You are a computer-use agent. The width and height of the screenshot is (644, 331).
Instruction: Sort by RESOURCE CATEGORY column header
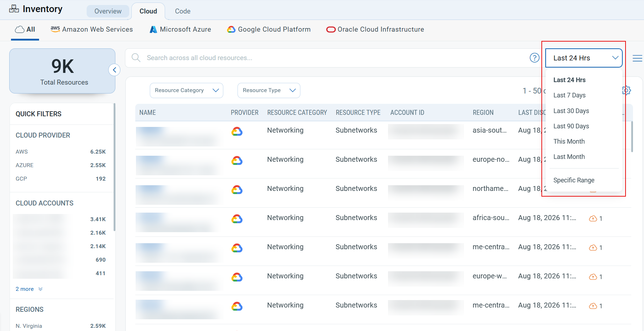(297, 113)
